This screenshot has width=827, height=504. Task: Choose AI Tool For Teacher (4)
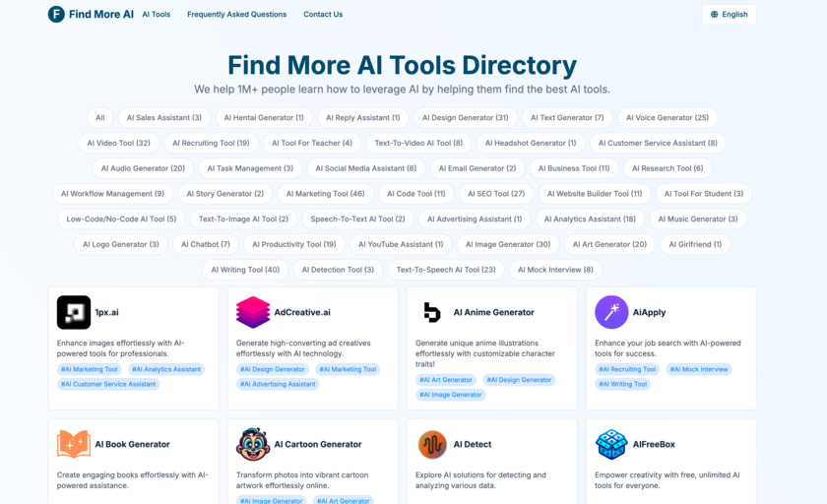click(x=312, y=143)
